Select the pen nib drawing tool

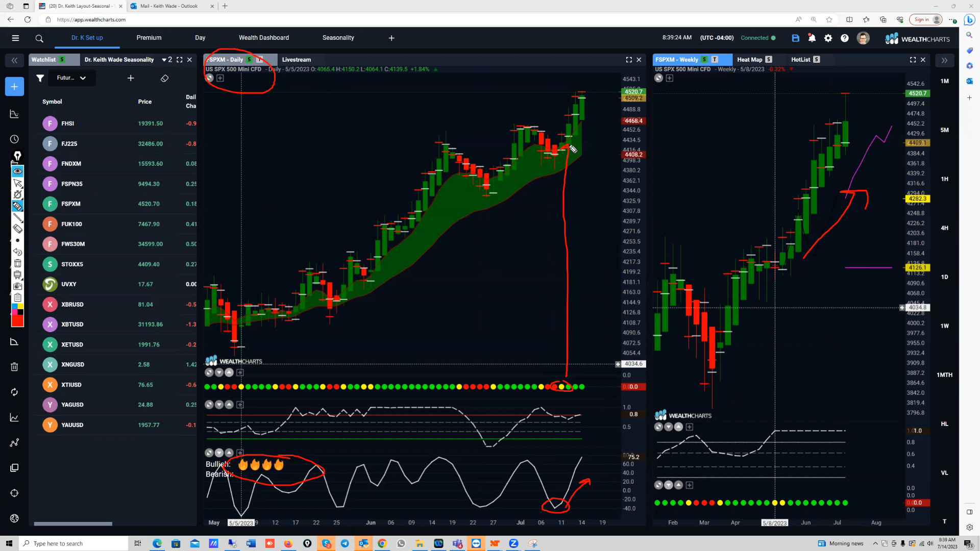click(x=17, y=156)
